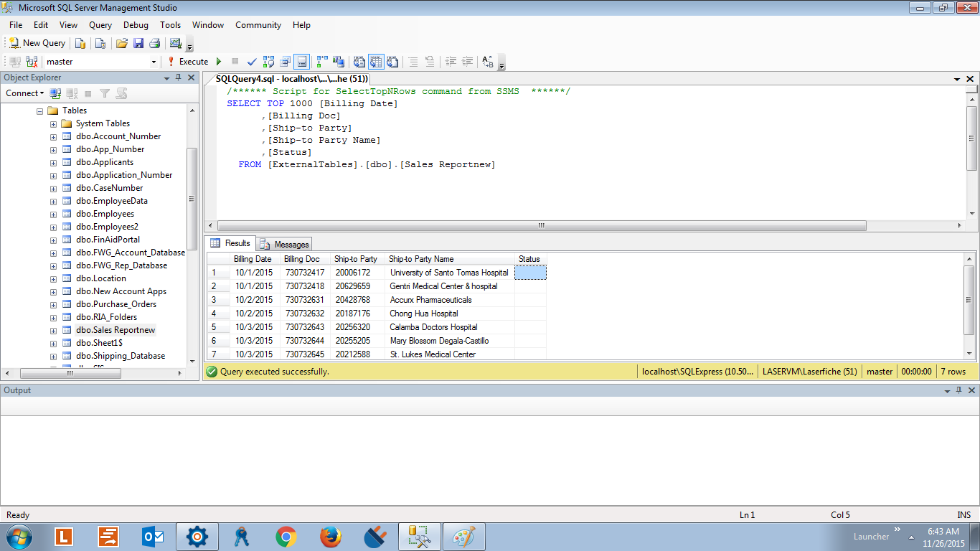Click the query editor horizontal scrollbar
Viewport: 980px width, 551px height.
coord(541,225)
